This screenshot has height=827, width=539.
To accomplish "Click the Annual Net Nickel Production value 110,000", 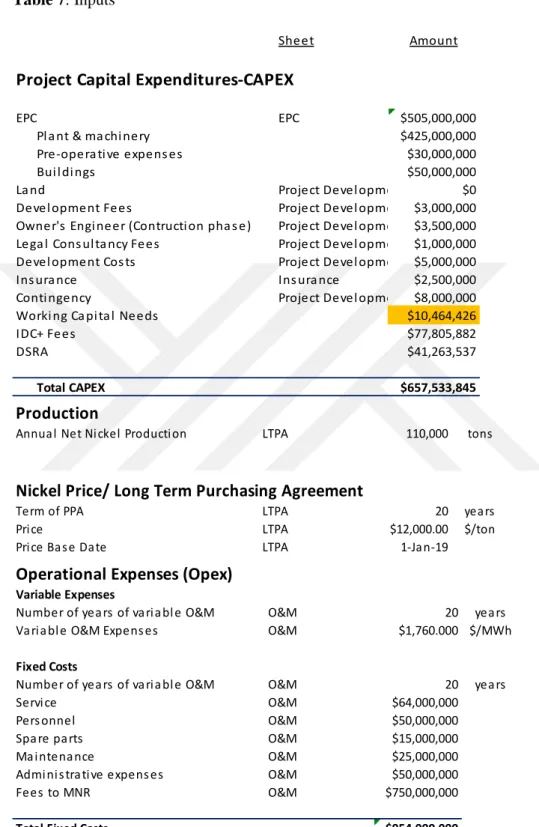I will (427, 434).
